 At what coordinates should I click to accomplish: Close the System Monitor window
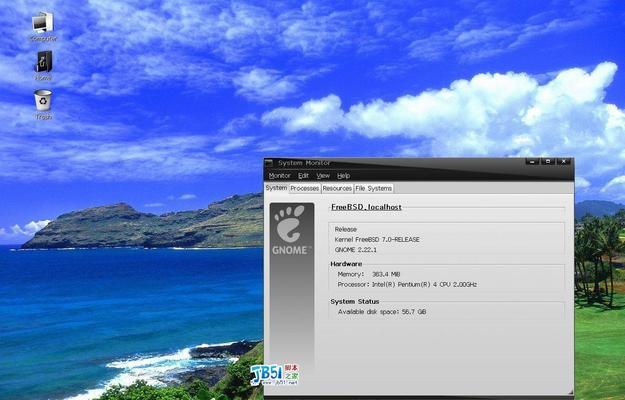564,162
